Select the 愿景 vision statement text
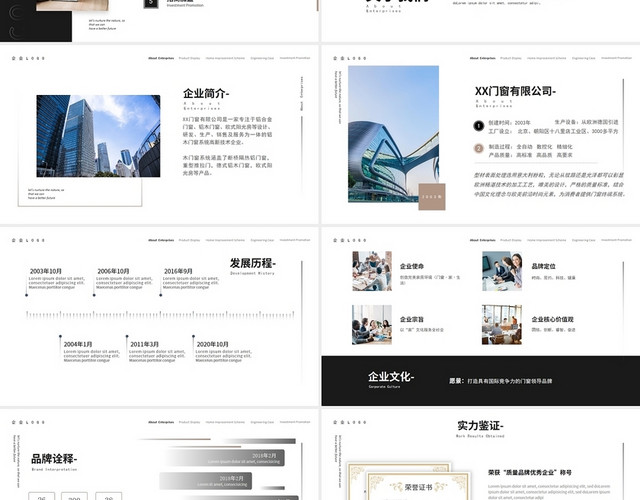Image resolution: width=640 pixels, height=500 pixels. tap(500, 381)
